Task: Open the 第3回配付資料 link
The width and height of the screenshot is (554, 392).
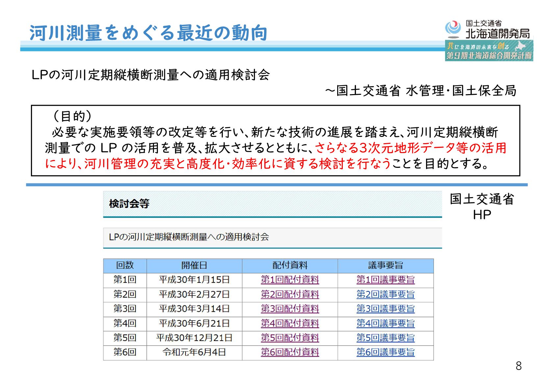Action: [290, 309]
